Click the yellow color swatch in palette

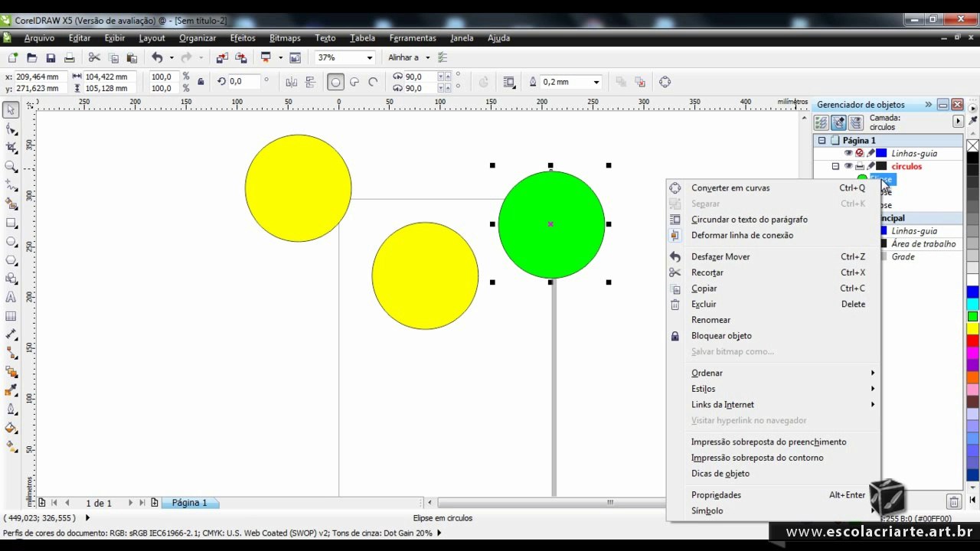point(972,328)
